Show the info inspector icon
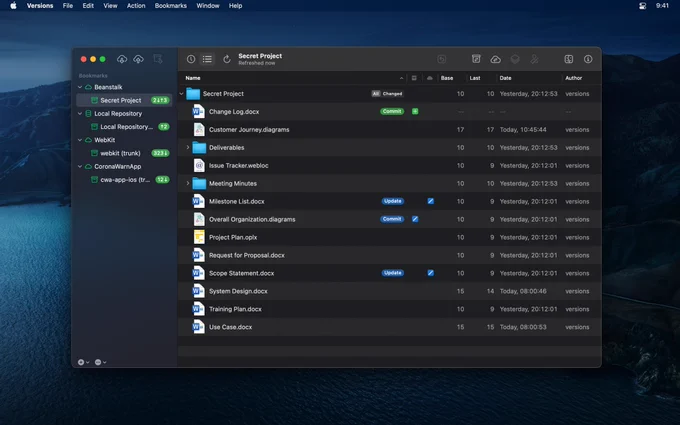This screenshot has height=425, width=680. [x=588, y=59]
